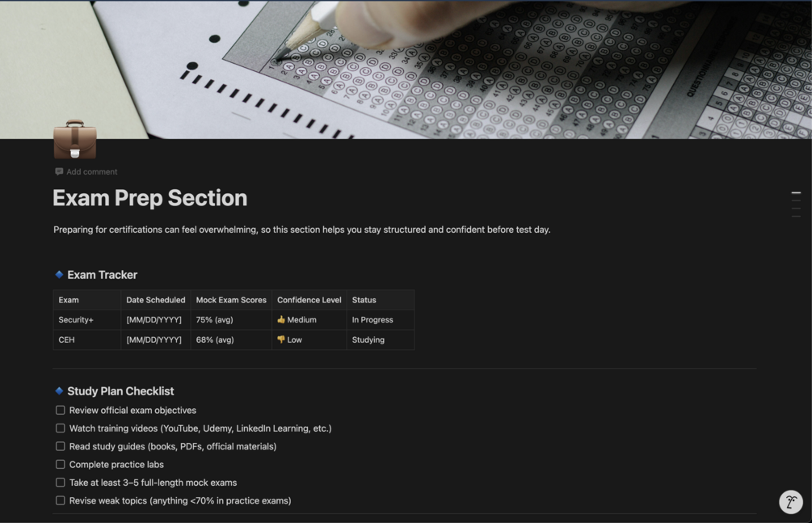Select the "Confidence Level" column header
Screen dimensions: 812x523
click(x=309, y=300)
